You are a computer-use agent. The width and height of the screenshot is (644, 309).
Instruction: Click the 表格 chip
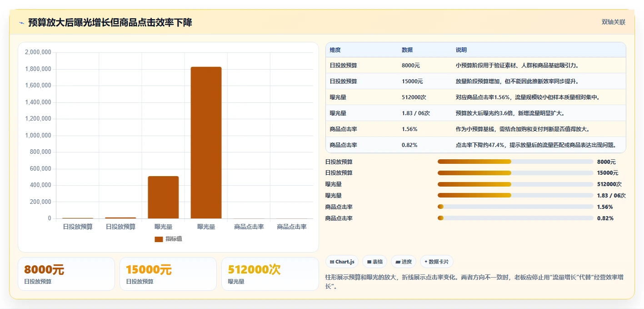375,262
